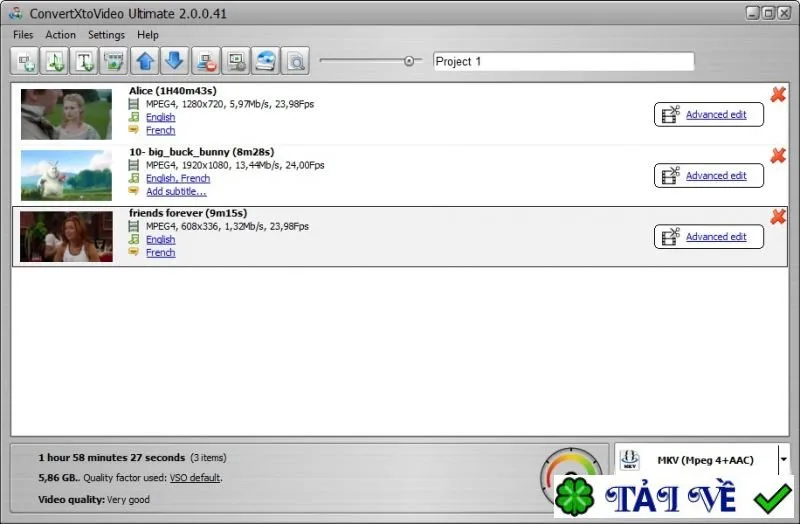Click the thumbnail size slider handle
This screenshot has width=800, height=524.
tap(409, 61)
